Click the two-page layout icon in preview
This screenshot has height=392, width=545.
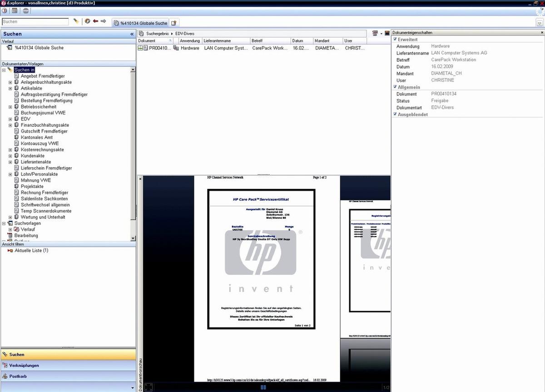tap(263, 387)
